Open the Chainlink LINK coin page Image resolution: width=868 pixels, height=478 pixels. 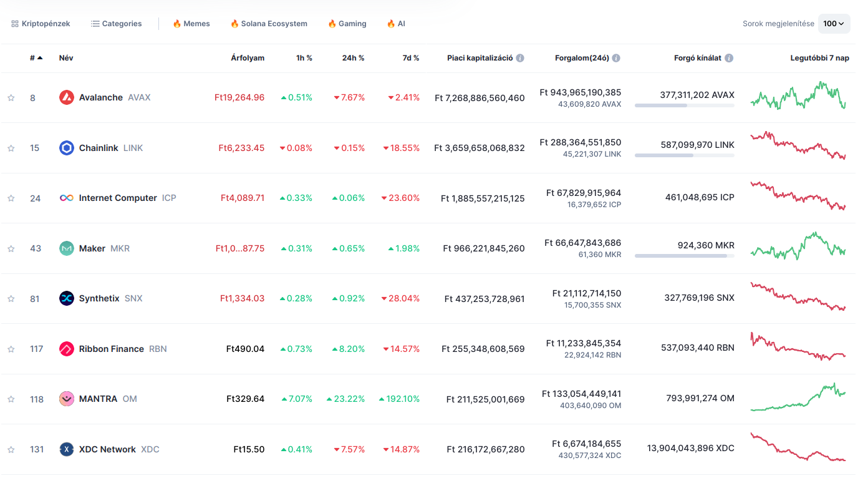111,148
